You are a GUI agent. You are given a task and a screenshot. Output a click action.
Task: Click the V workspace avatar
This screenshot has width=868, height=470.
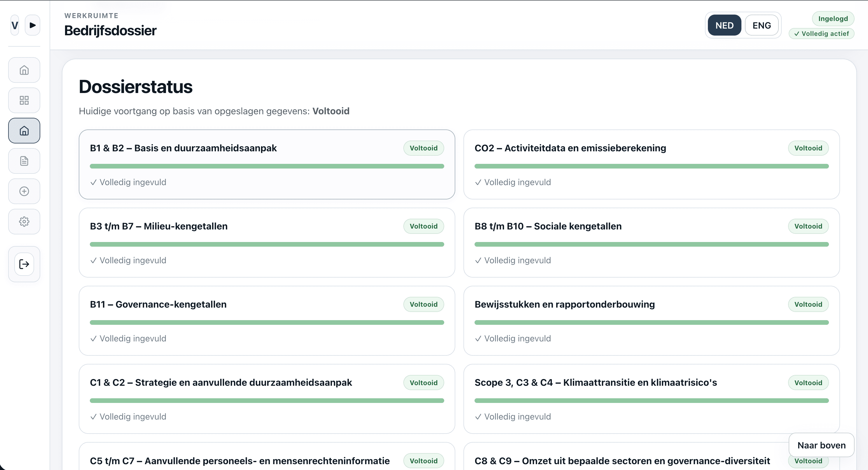coord(14,25)
